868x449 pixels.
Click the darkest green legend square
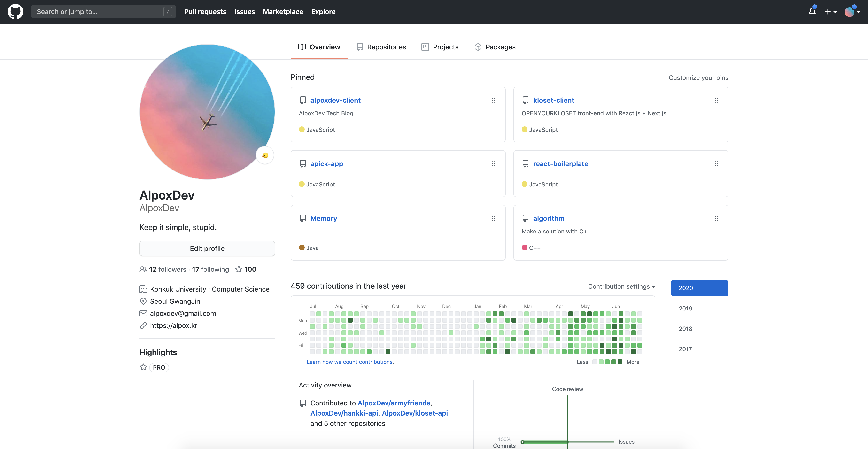tap(620, 362)
